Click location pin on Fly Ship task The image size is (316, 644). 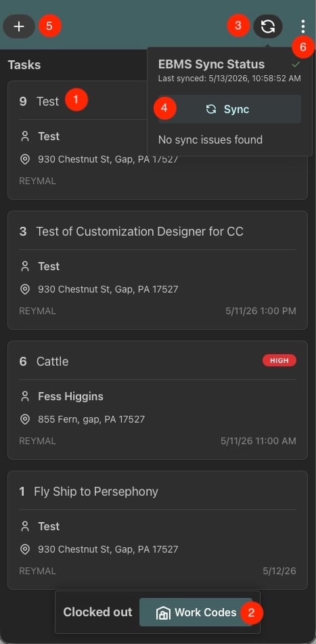click(x=25, y=549)
